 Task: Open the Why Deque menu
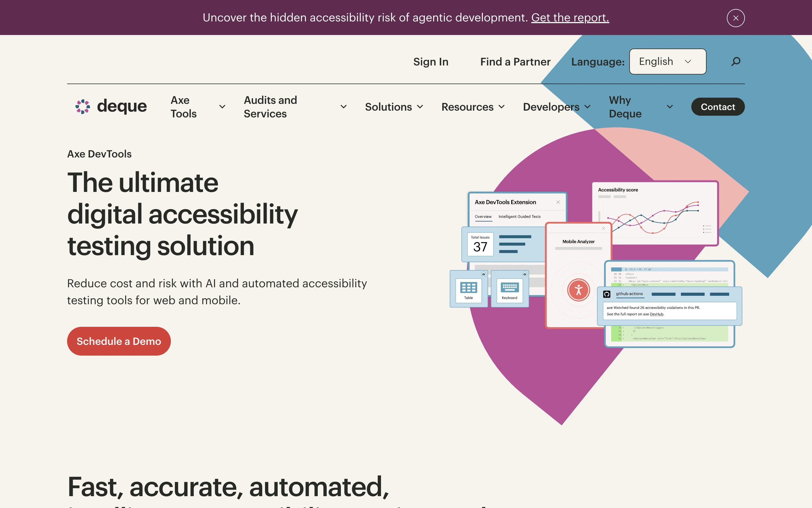[625, 107]
